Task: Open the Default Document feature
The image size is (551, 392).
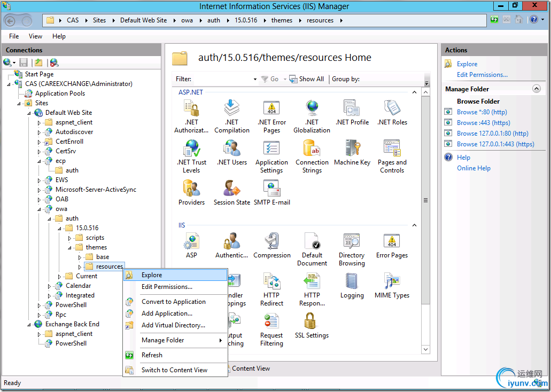Action: click(312, 249)
